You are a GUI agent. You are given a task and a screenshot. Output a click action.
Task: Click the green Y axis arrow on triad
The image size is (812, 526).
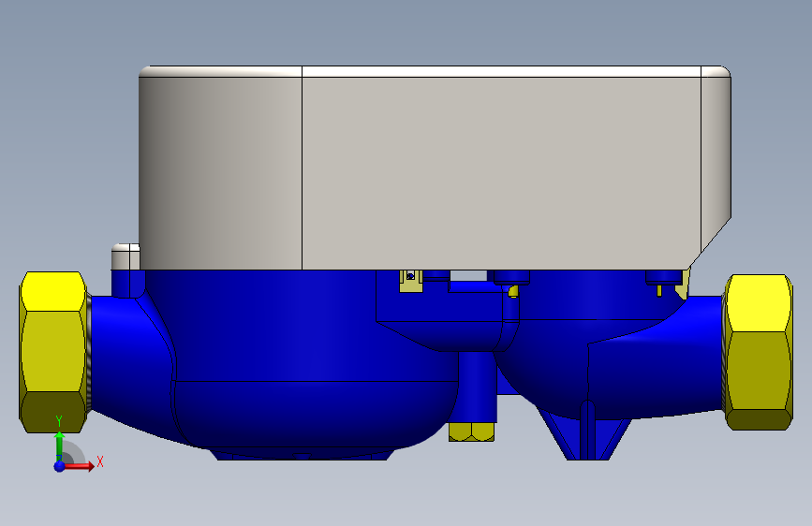pos(59,445)
